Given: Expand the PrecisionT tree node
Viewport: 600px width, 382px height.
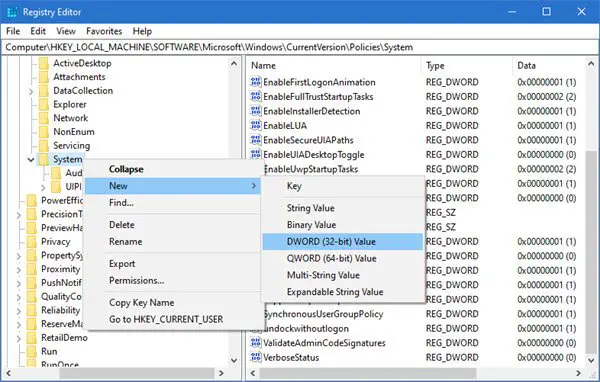Looking at the screenshot, I should pyautogui.click(x=19, y=215).
